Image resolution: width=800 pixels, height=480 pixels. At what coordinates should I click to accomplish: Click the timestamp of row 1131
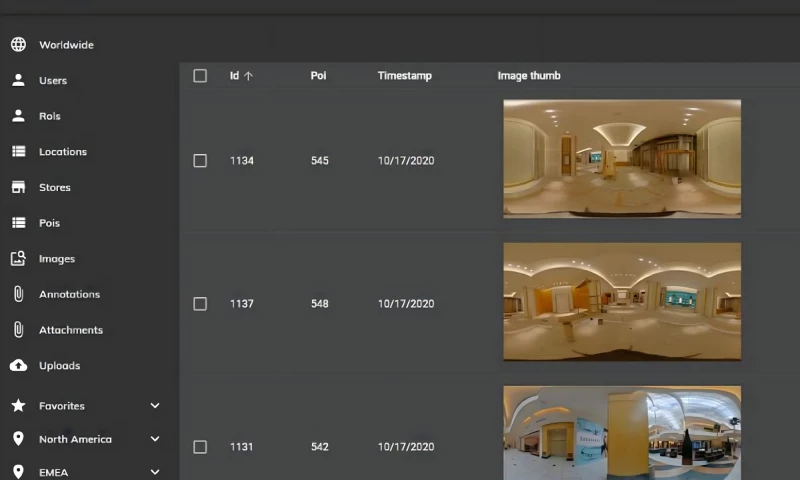coord(406,447)
